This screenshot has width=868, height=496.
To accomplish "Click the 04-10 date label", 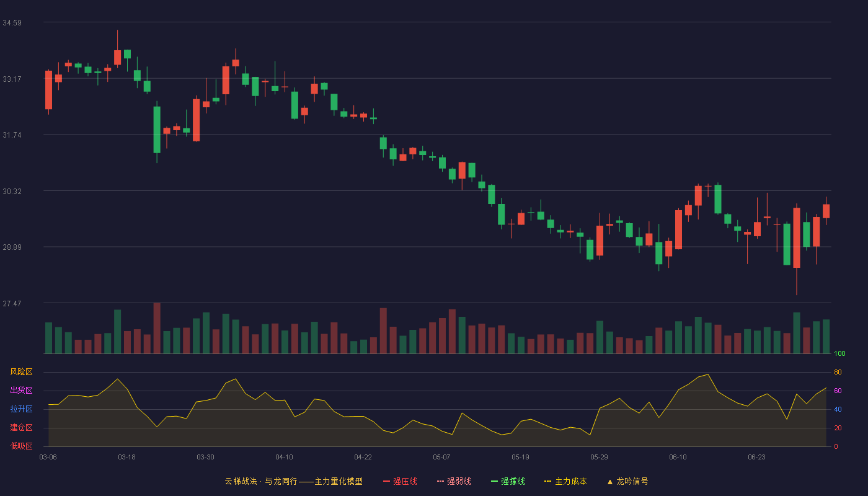I will click(284, 457).
